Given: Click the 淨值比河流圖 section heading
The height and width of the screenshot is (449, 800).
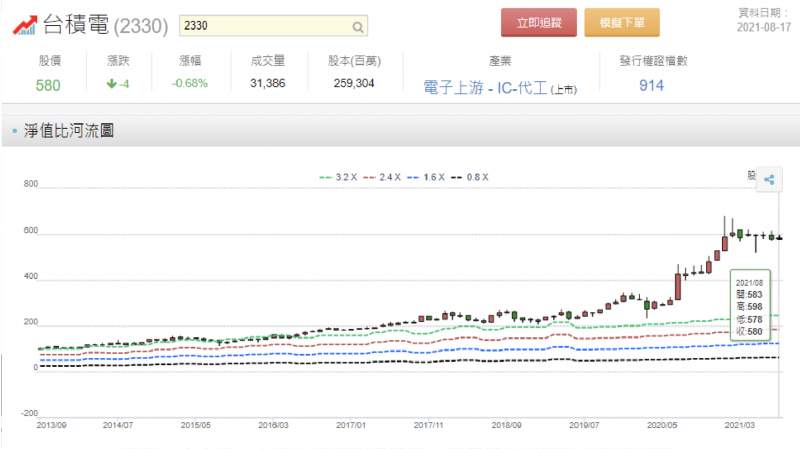Looking at the screenshot, I should (69, 131).
